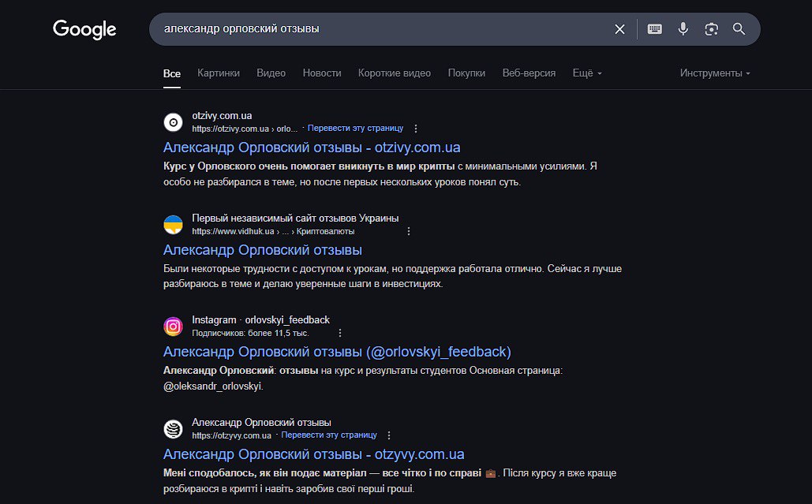Viewport: 812px width, 504px height.
Task: Click the Google logo
Action: click(84, 29)
